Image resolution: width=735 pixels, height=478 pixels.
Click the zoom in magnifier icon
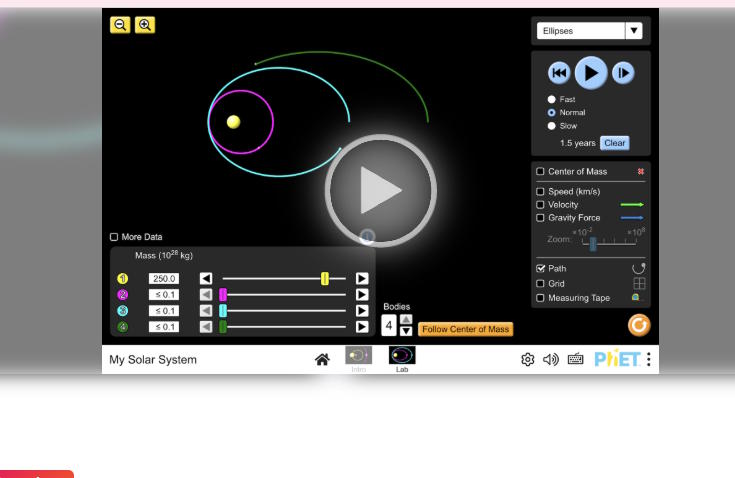145,26
